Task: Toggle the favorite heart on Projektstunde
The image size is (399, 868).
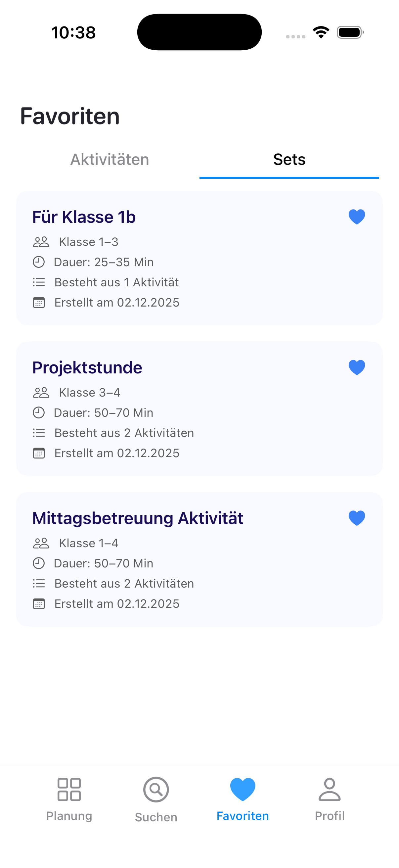Action: click(357, 367)
